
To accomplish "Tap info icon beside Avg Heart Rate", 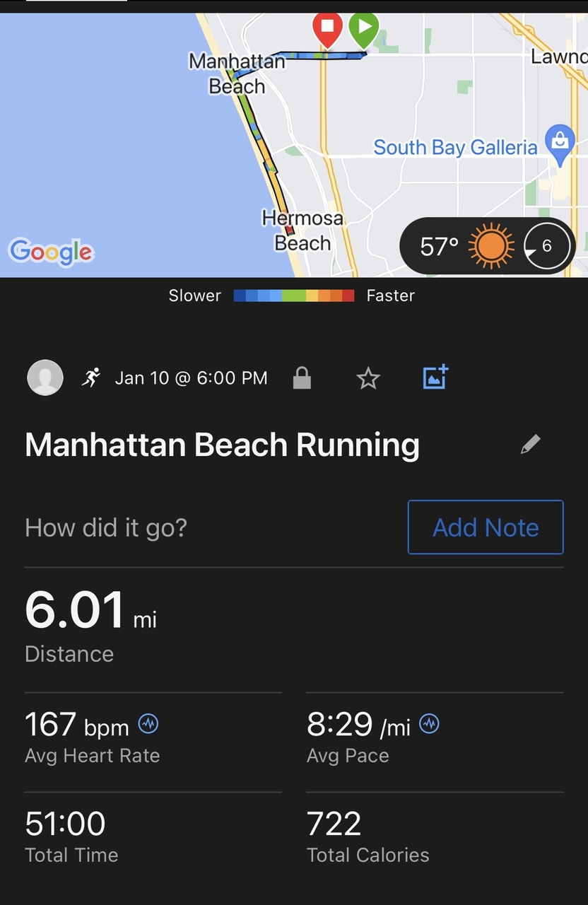I will point(148,723).
